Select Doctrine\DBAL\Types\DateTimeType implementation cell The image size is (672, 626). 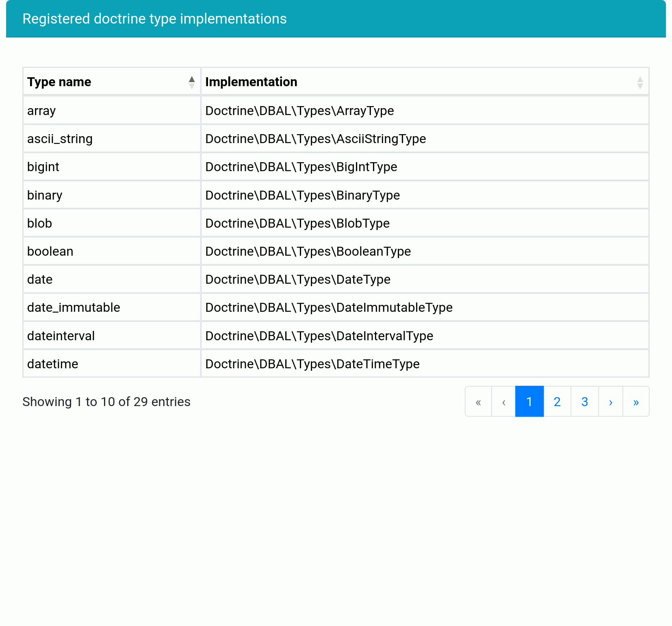[x=425, y=364]
